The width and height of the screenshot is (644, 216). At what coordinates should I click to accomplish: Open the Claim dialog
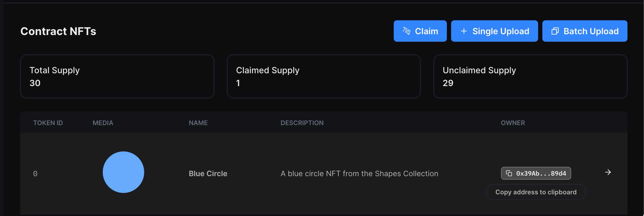420,31
